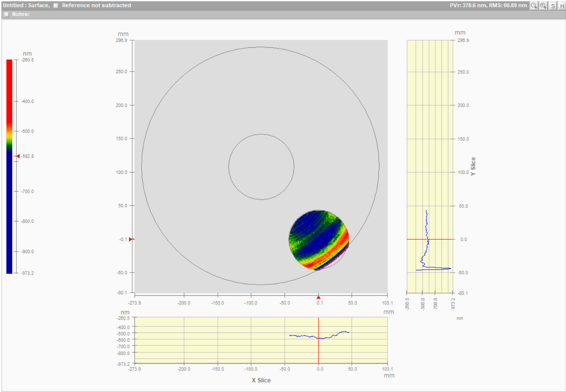
Task: Select the red X-axis slice marker at 0.1
Action: (318, 297)
